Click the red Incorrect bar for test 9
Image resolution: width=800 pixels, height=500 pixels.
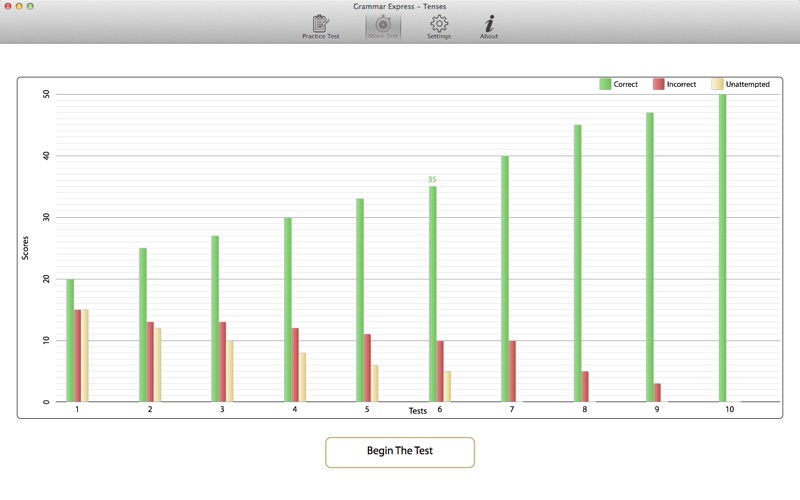(x=657, y=392)
